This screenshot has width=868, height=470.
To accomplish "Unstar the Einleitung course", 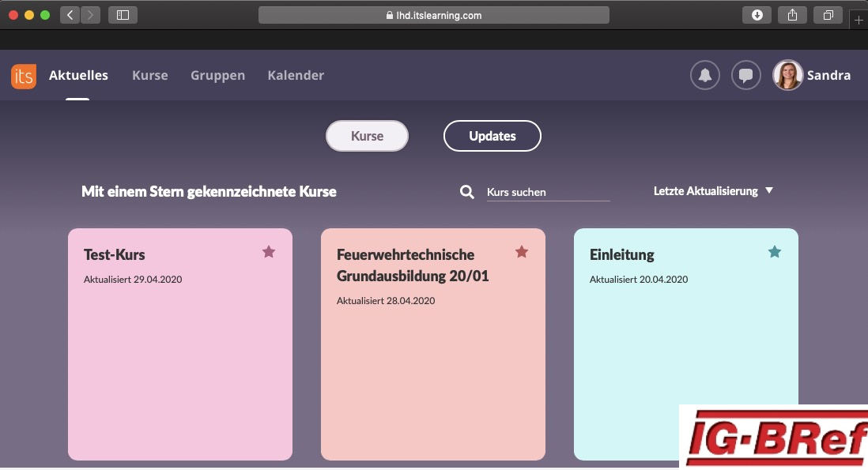I will pyautogui.click(x=775, y=252).
